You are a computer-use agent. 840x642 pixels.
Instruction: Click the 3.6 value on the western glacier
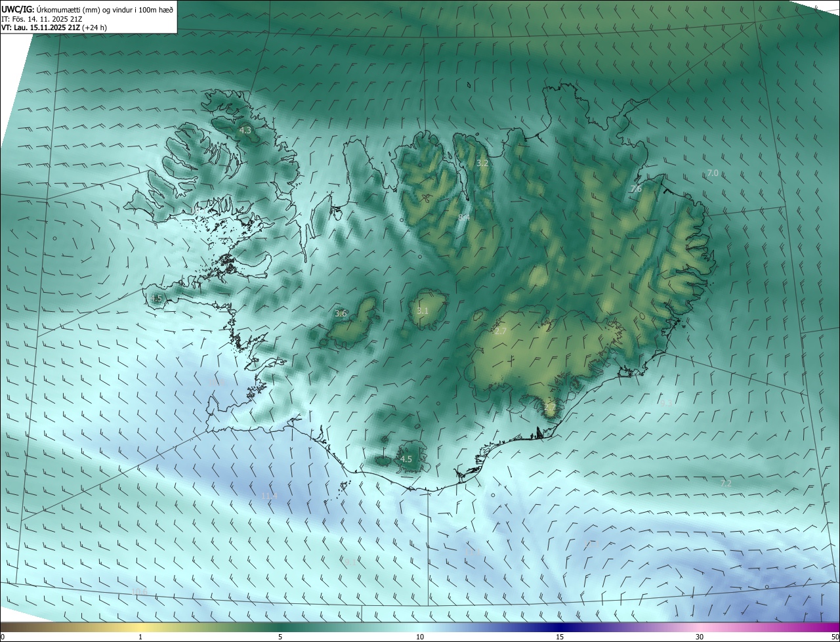[341, 314]
